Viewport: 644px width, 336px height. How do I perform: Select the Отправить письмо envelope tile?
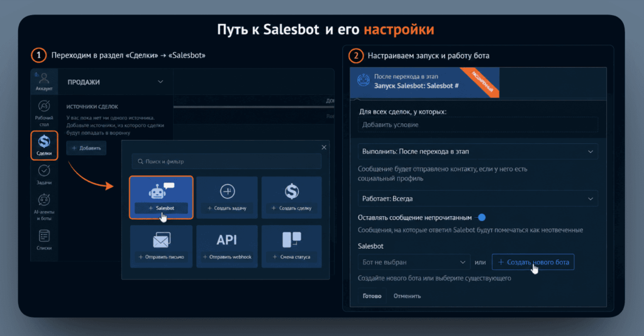161,246
